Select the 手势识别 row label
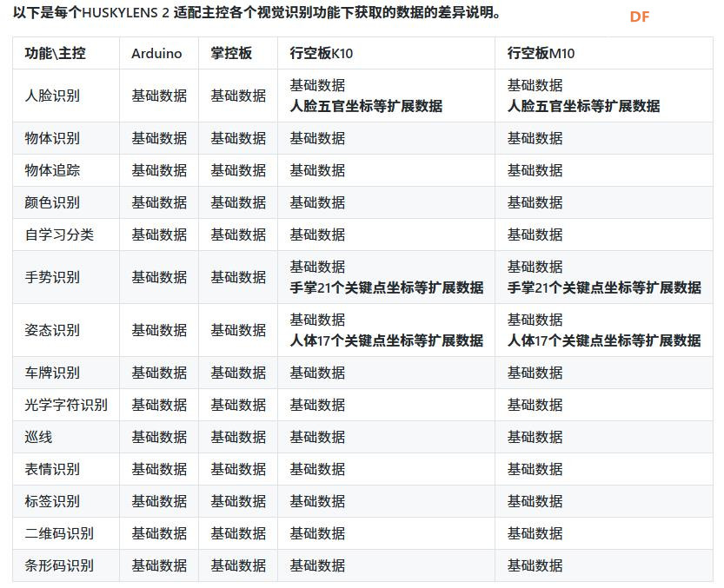The image size is (724, 588). (52, 277)
